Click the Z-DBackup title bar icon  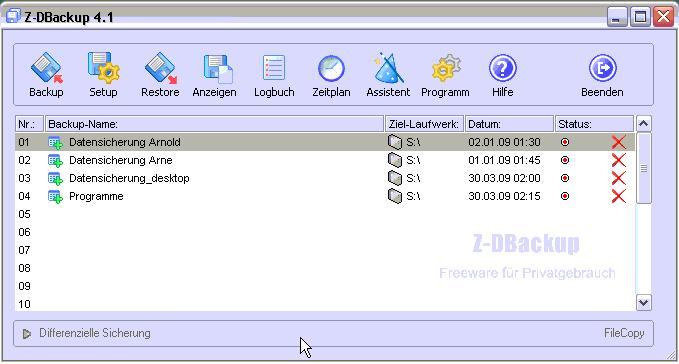click(13, 16)
